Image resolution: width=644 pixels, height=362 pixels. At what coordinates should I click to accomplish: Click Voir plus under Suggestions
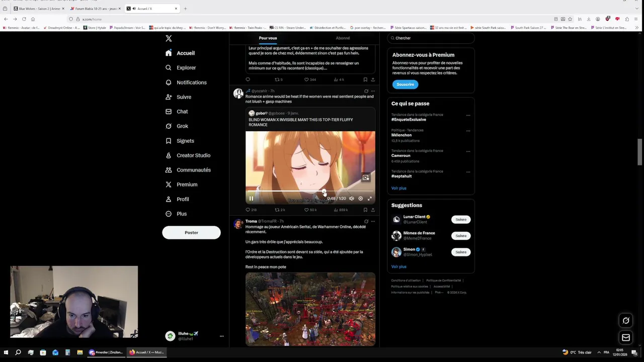coord(398,266)
